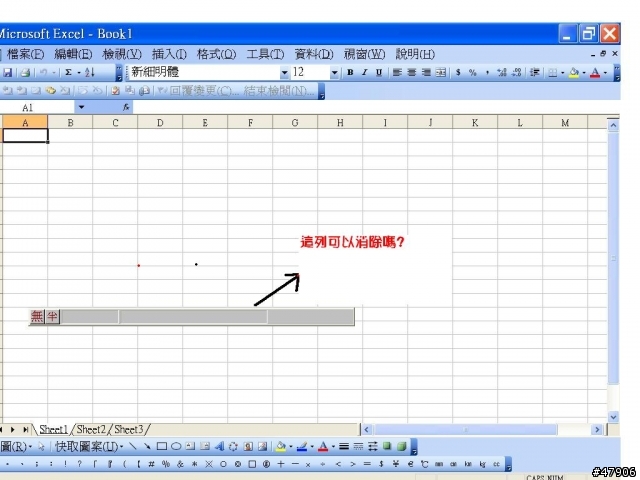Click the 無 IME mode button
Screen dimensions: 640x480
click(x=37, y=316)
